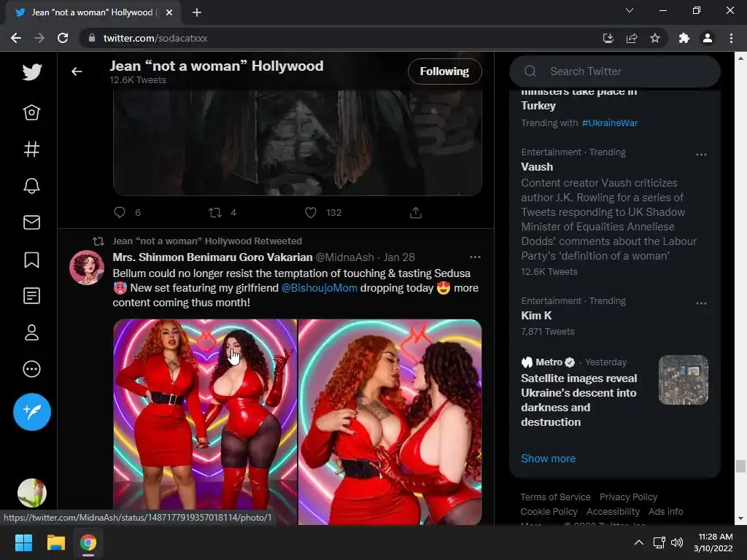Click the Following button
The image size is (747, 560).
point(444,71)
